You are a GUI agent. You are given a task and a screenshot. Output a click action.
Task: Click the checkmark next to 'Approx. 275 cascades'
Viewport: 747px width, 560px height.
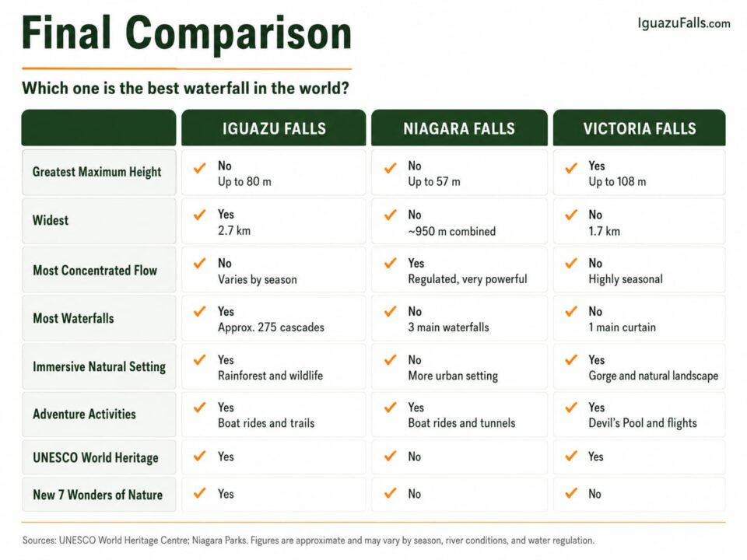pos(200,311)
